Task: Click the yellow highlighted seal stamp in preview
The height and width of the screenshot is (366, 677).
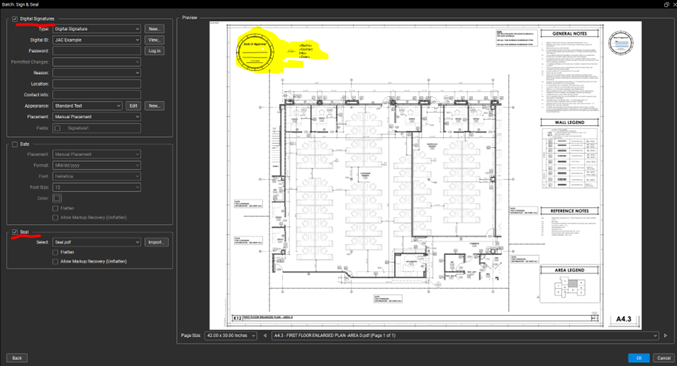Action: (x=255, y=52)
